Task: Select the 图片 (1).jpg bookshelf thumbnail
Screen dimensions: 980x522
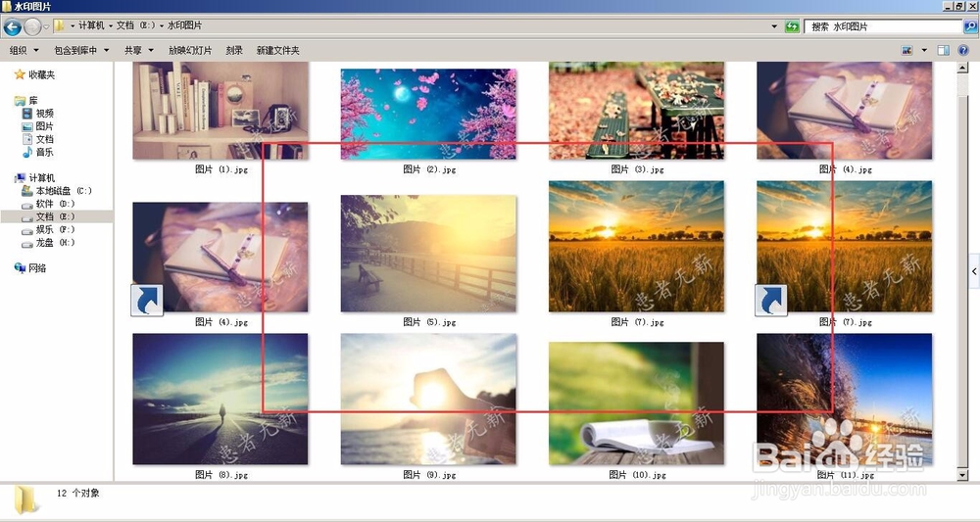Action: pos(220,111)
